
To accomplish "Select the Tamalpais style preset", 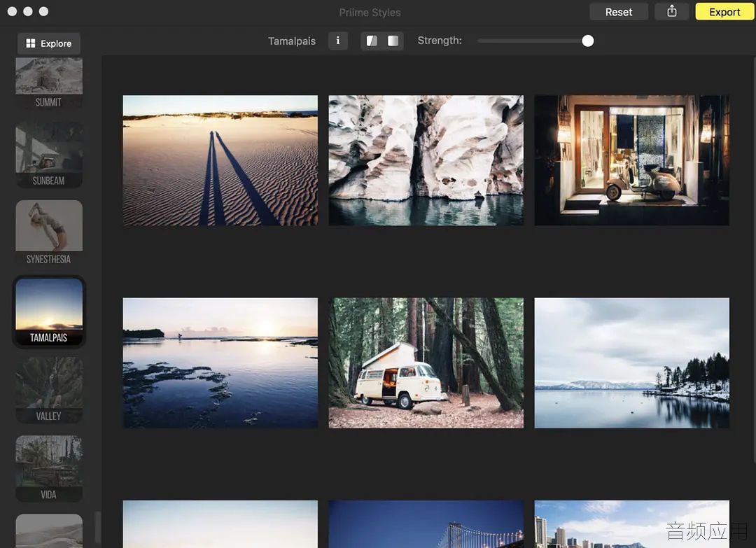I will pyautogui.click(x=49, y=311).
